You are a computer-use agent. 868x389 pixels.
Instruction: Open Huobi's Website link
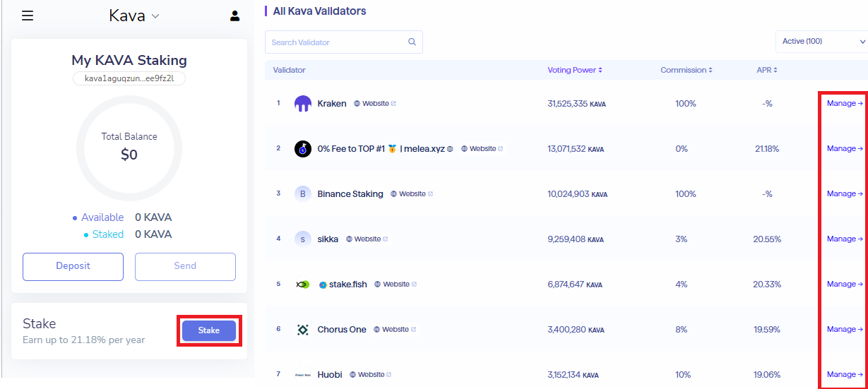(x=371, y=375)
